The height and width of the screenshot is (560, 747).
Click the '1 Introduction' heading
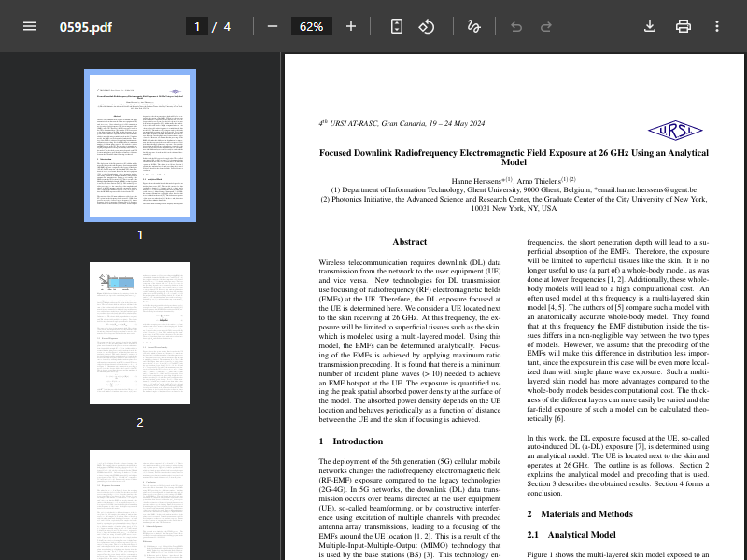[351, 441]
